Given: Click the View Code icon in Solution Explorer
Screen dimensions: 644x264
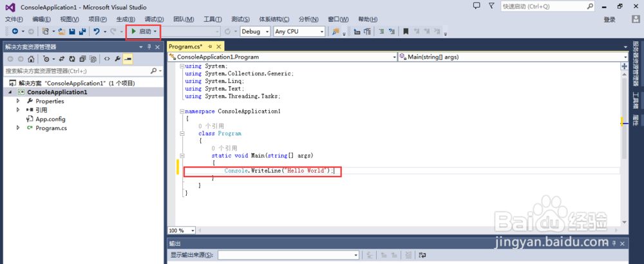Looking at the screenshot, I should (107, 59).
